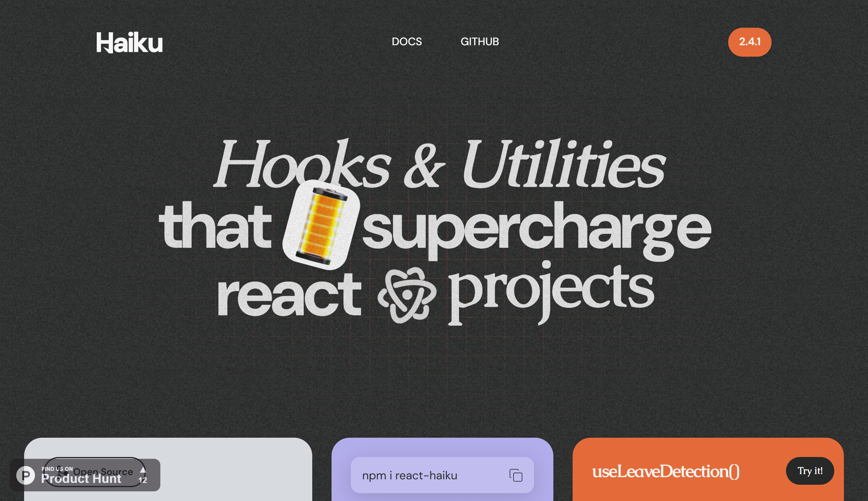The image size is (868, 501).
Task: Toggle the Try it! demo state
Action: click(810, 471)
